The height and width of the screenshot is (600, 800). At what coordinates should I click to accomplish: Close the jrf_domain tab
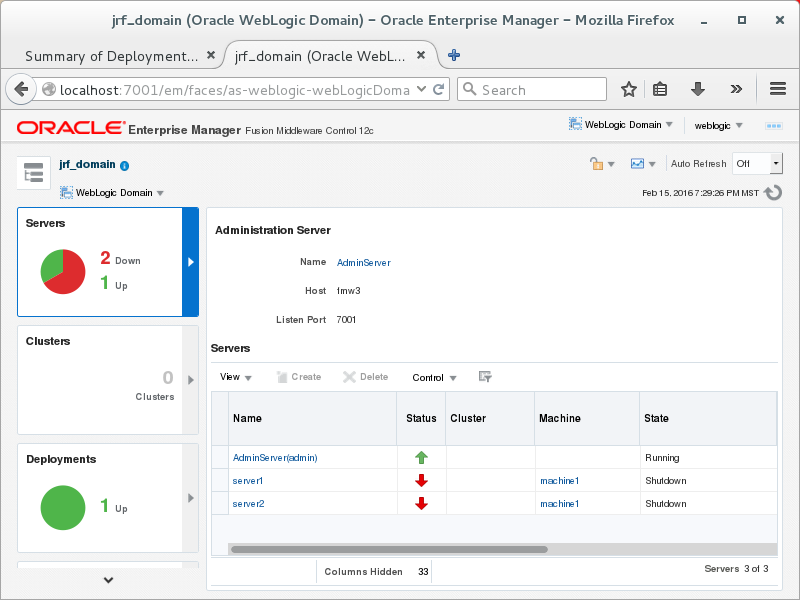point(421,55)
